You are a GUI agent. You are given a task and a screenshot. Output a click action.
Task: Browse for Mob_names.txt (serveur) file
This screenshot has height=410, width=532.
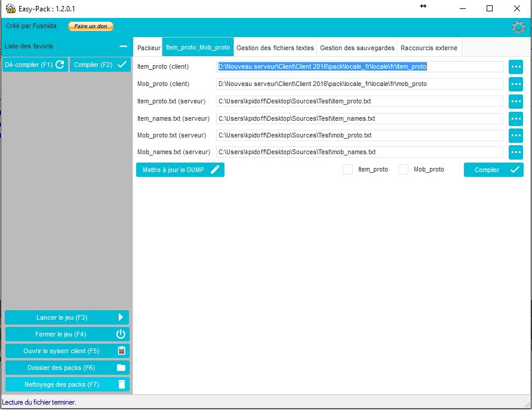pyautogui.click(x=516, y=152)
